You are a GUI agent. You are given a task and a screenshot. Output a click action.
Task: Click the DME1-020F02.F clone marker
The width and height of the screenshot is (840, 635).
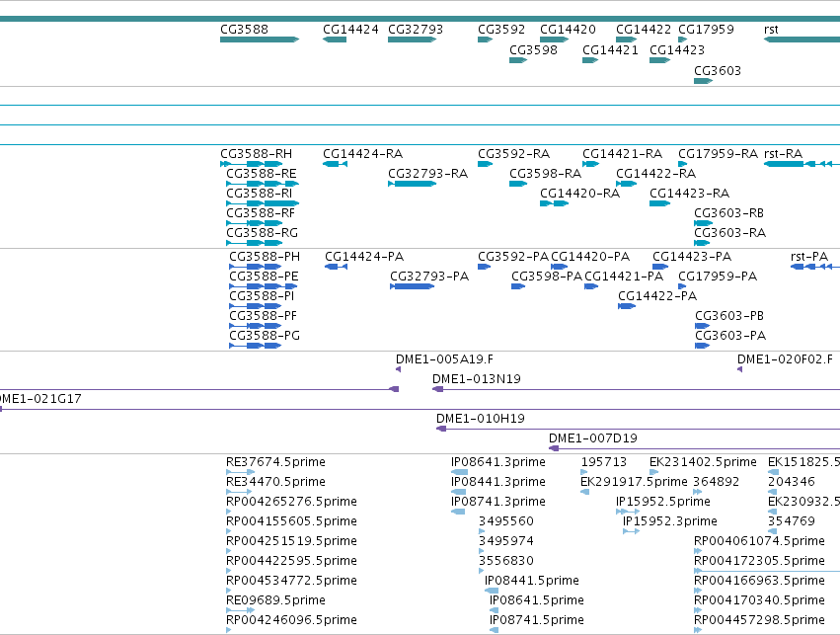[x=740, y=369]
